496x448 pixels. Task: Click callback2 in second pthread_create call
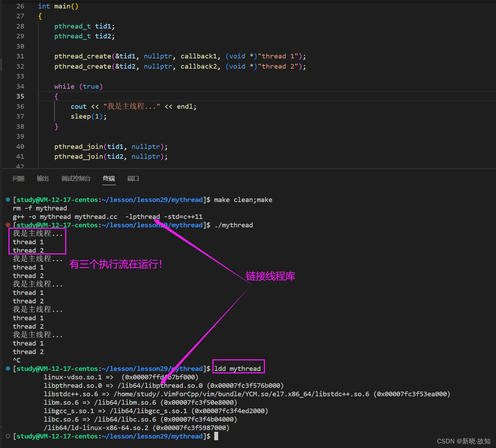point(199,67)
